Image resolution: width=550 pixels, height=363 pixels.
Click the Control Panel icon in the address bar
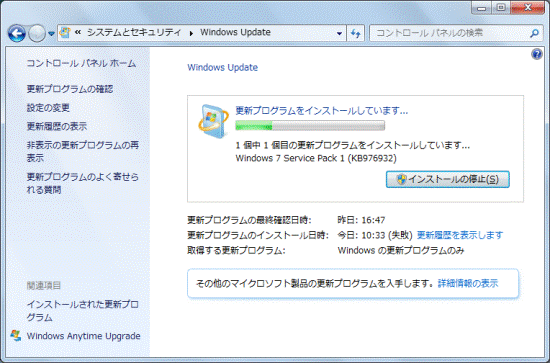coord(65,33)
